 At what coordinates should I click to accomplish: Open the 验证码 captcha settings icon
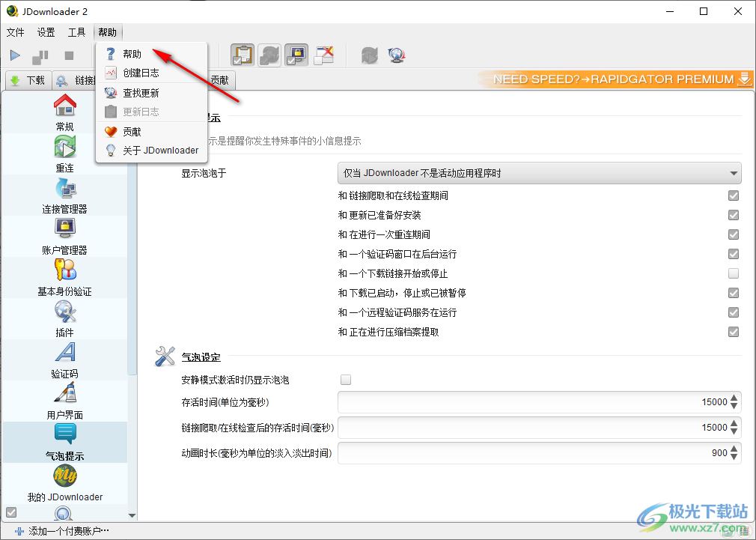64,352
